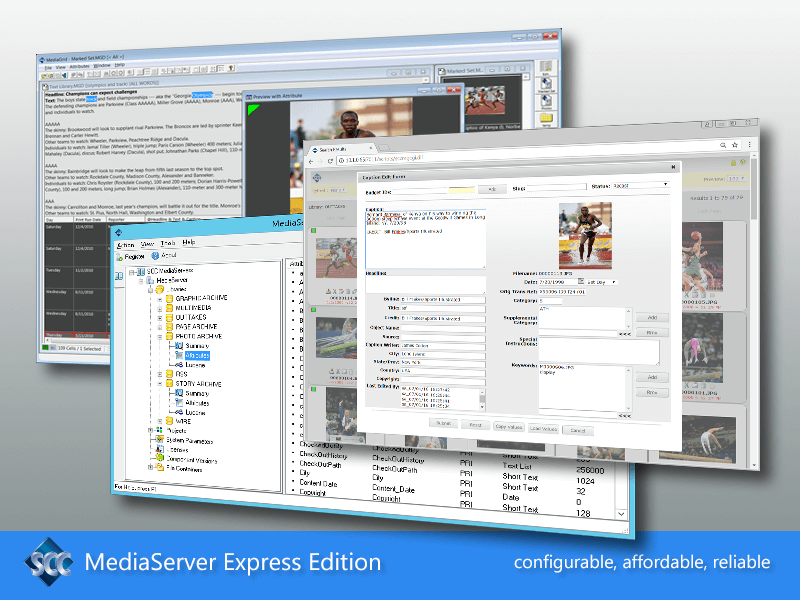The width and height of the screenshot is (800, 600).
Task: Click the Reset button in caption form
Action: click(x=475, y=425)
